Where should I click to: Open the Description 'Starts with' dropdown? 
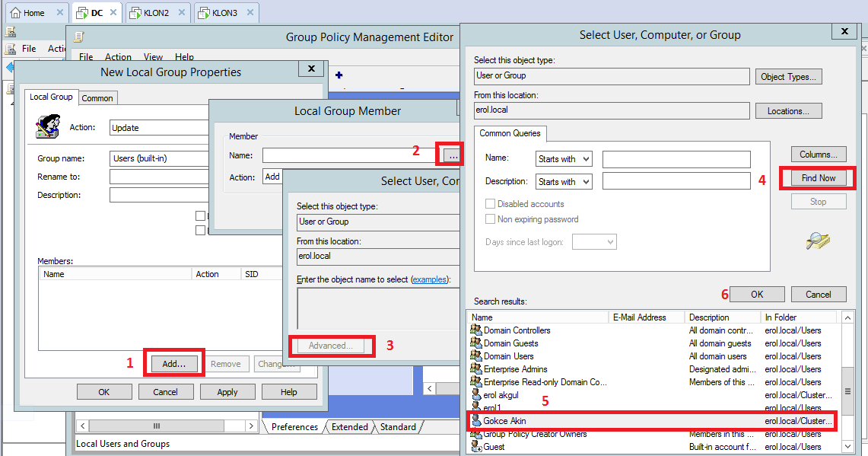[564, 182]
